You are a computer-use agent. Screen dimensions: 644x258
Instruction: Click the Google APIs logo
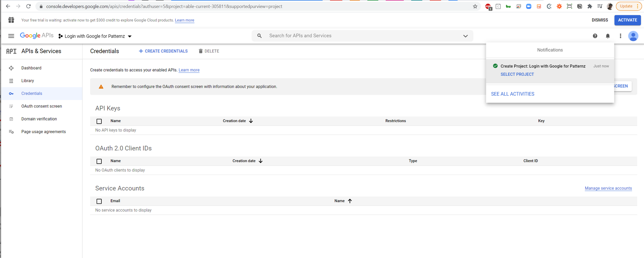pyautogui.click(x=37, y=35)
